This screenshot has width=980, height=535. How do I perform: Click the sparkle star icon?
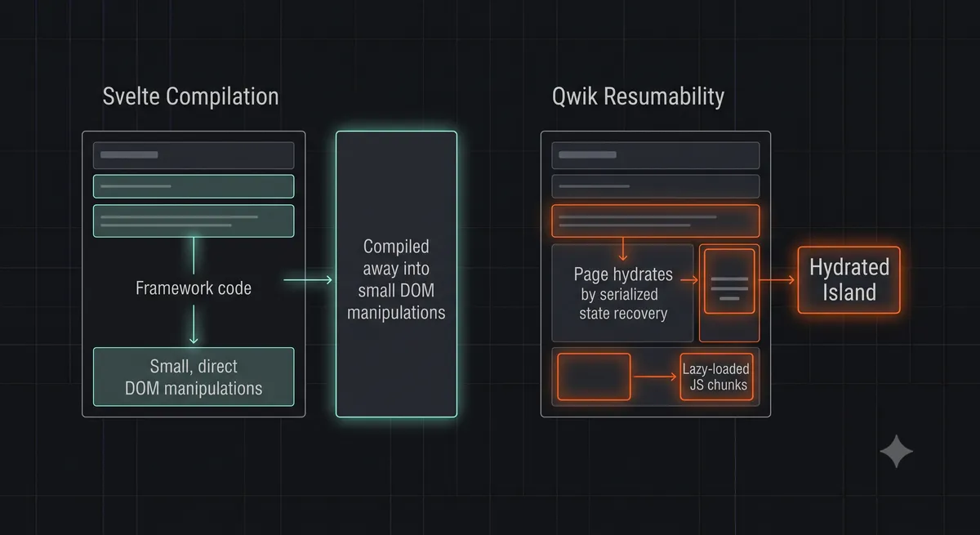click(x=896, y=452)
